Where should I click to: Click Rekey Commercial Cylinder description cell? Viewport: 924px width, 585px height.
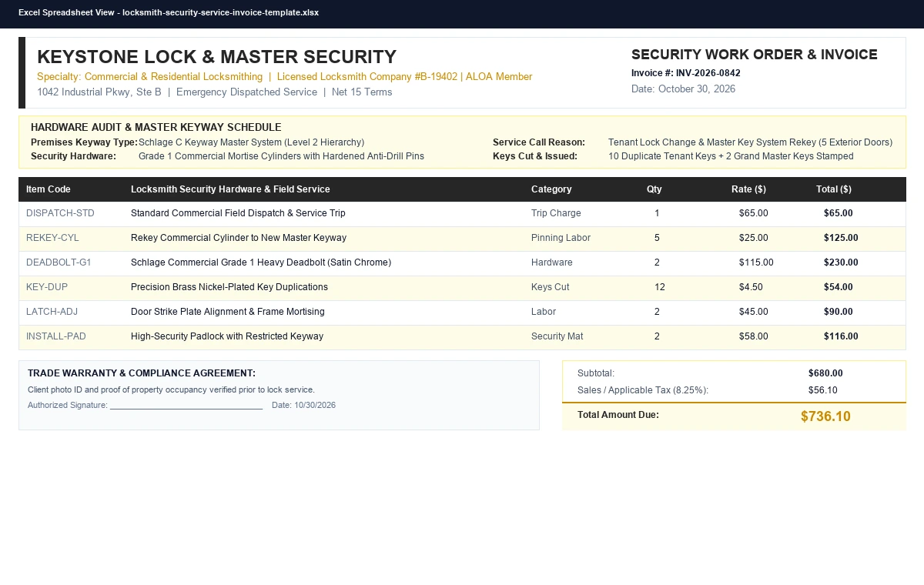click(x=239, y=238)
